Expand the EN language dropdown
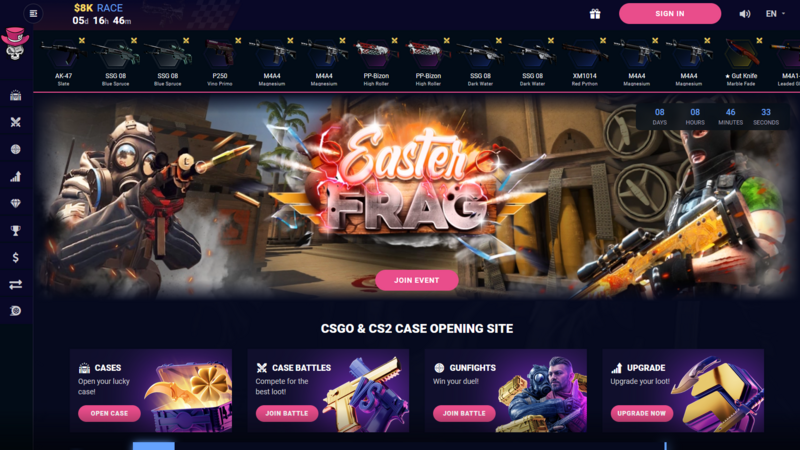Viewport: 800px width, 450px height. (x=775, y=14)
